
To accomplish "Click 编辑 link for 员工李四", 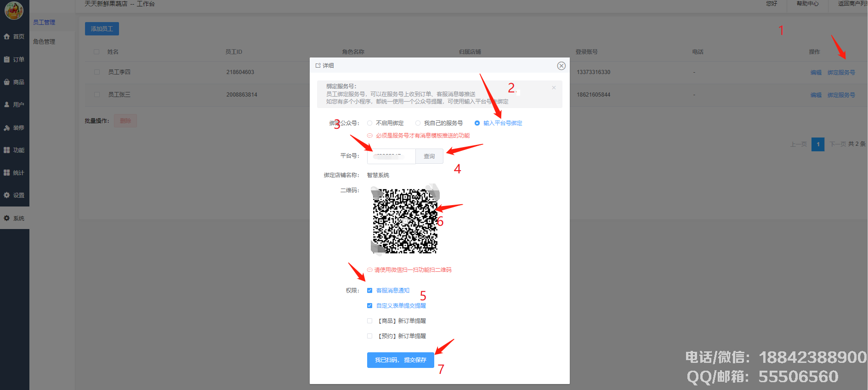I will (816, 72).
